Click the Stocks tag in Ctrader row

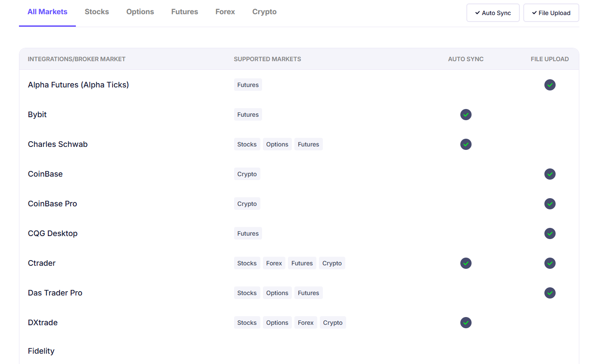pyautogui.click(x=247, y=263)
